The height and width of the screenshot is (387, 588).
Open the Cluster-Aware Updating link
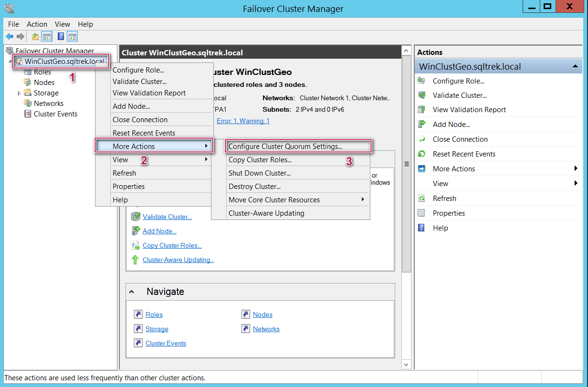[178, 260]
